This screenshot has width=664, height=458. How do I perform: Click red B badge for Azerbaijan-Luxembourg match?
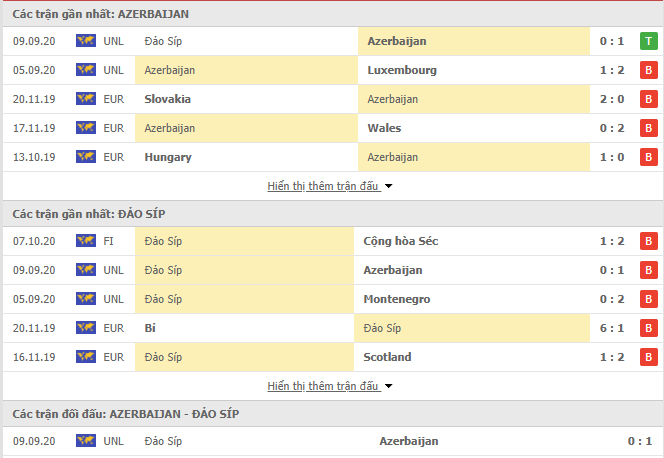pyautogui.click(x=648, y=70)
